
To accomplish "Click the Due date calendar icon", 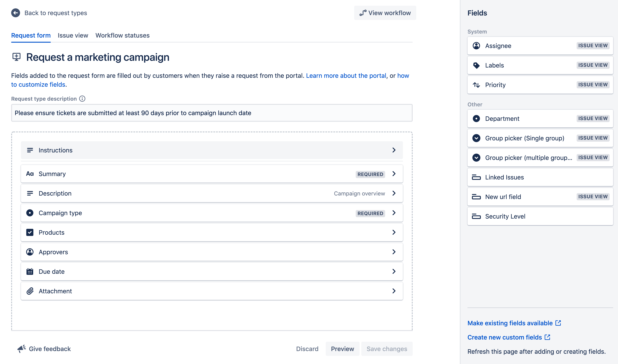I will [30, 271].
